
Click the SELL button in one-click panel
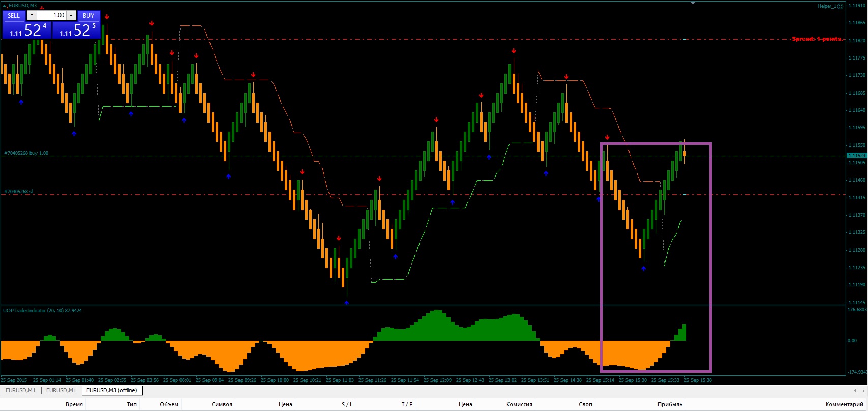pos(14,16)
